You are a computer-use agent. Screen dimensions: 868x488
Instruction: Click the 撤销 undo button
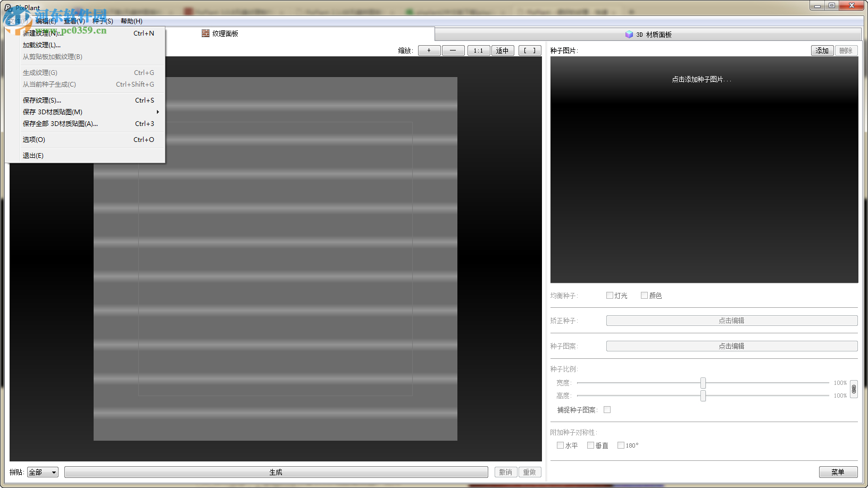pyautogui.click(x=506, y=472)
